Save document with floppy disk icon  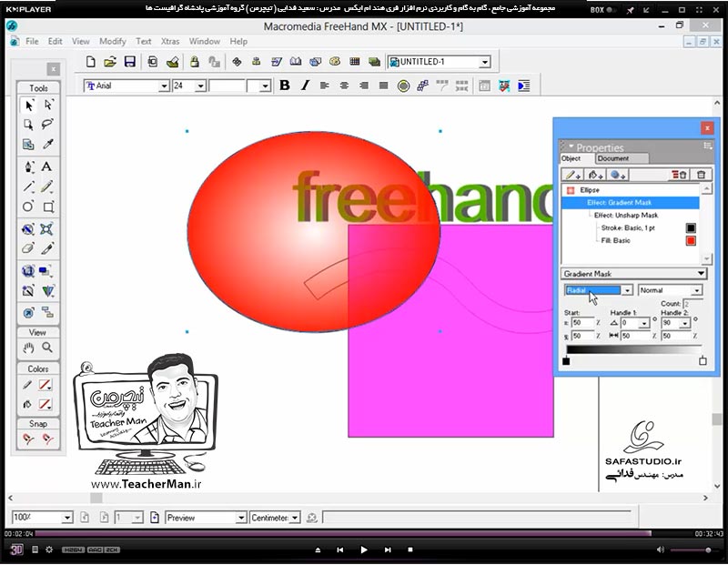point(130,62)
